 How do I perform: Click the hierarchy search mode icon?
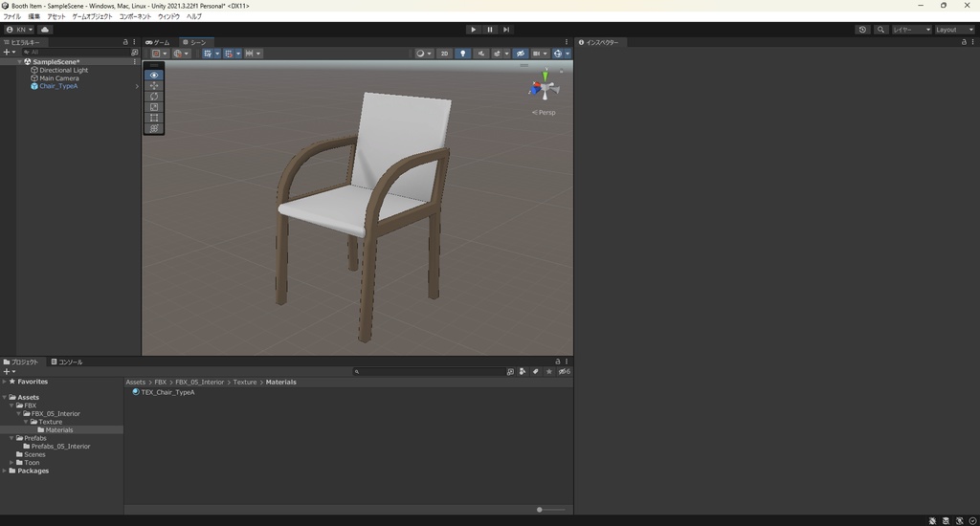(134, 53)
